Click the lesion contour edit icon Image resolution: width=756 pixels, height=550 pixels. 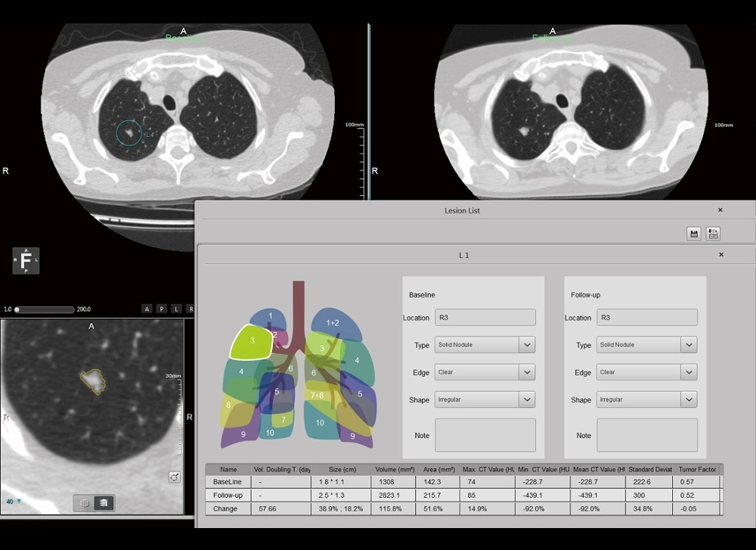[175, 477]
